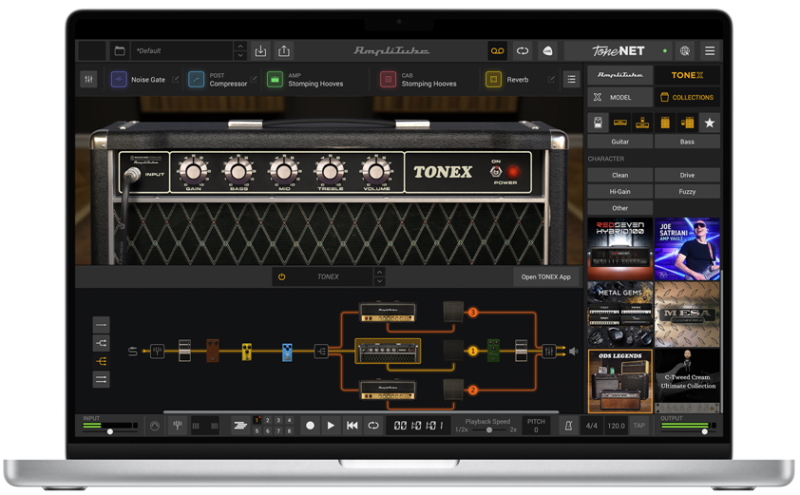Open the hamburger main menu
This screenshot has width=800, height=495.
710,51
